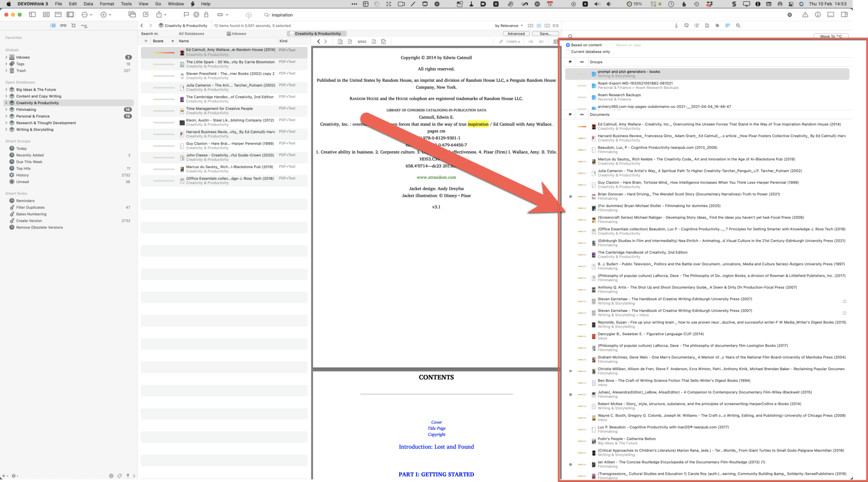Image resolution: width=868 pixels, height=482 pixels.
Task: Show the annotations inspector speech bubble icon
Action: pyautogui.click(x=686, y=25)
